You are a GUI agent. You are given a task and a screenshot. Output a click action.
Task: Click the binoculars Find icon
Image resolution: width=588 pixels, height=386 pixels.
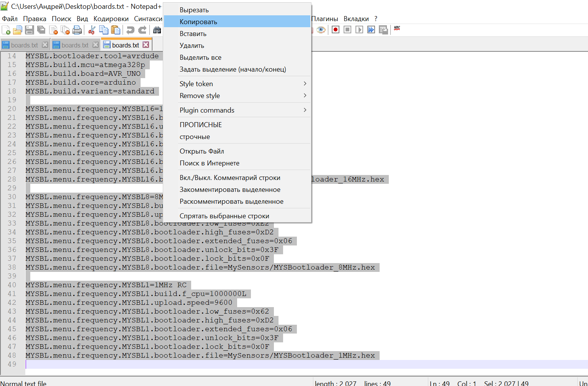point(157,30)
